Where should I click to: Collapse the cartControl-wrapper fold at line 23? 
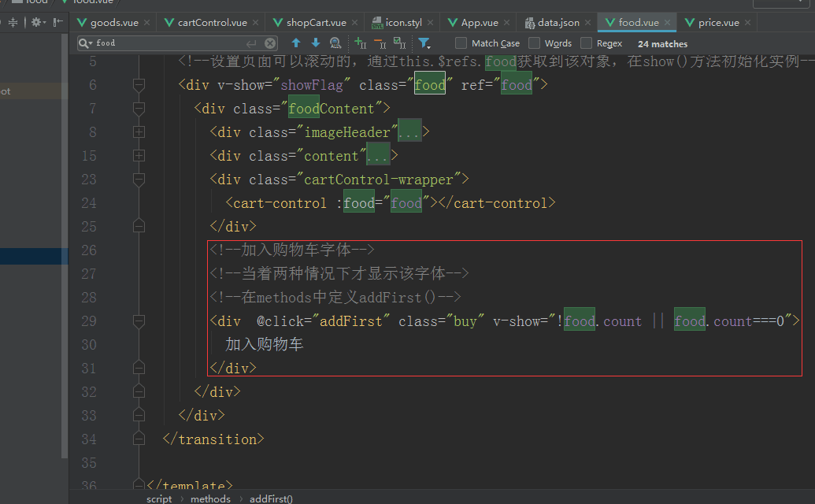click(139, 180)
